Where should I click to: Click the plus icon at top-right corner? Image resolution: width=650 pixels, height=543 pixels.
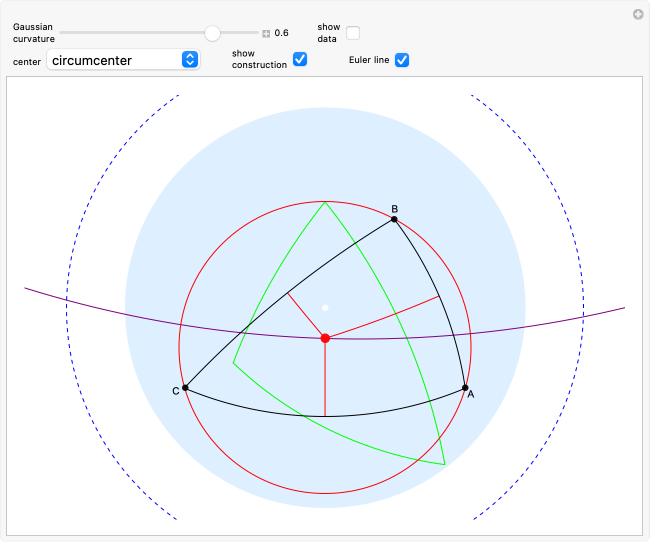638,15
